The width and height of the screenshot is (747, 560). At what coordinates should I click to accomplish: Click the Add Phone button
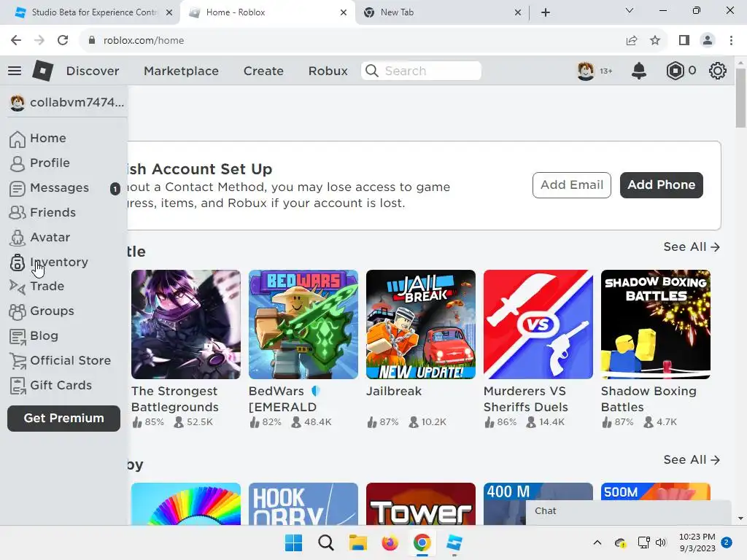point(661,185)
